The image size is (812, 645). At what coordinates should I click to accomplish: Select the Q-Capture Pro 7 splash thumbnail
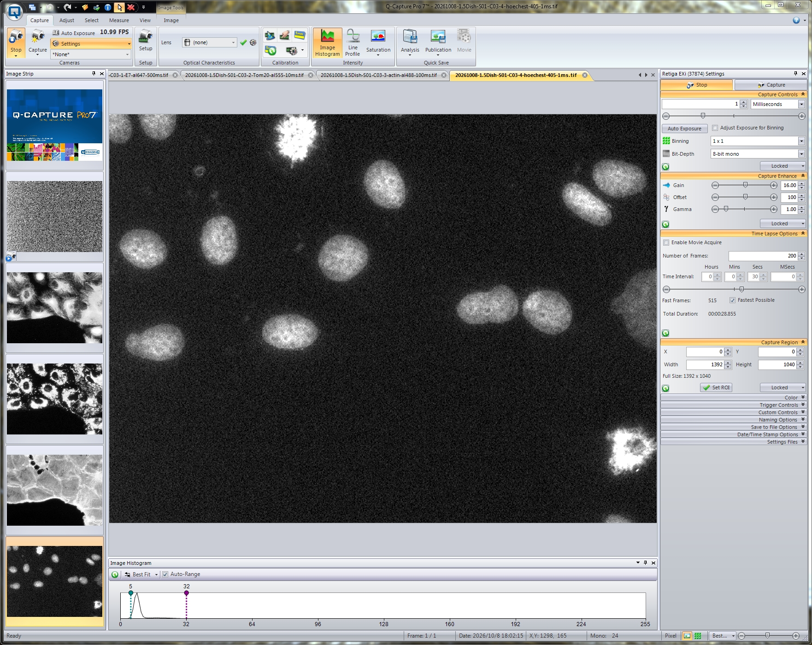click(x=54, y=125)
